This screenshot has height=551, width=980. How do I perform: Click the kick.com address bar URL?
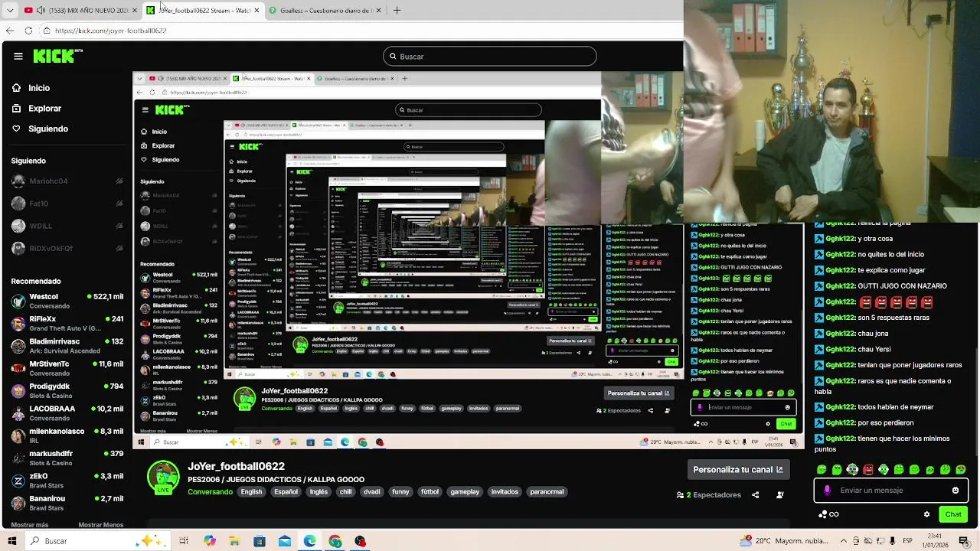[x=111, y=31]
